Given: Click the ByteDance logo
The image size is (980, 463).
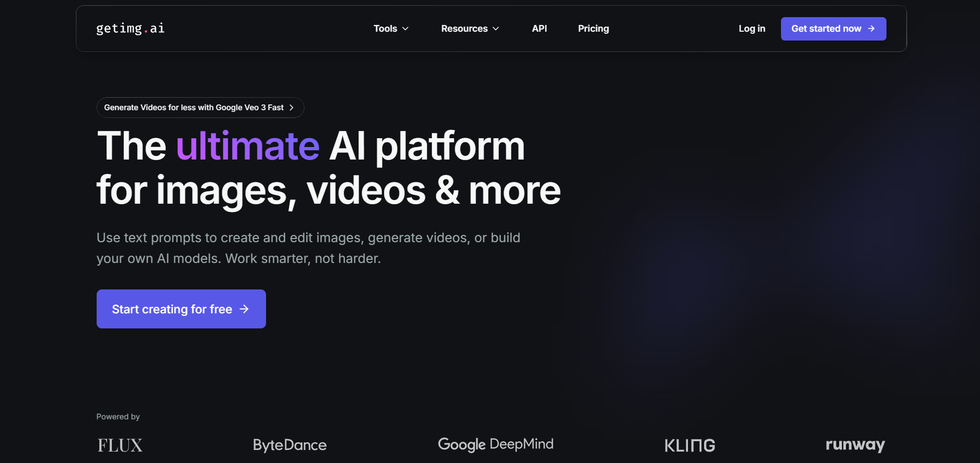Looking at the screenshot, I should pos(289,445).
